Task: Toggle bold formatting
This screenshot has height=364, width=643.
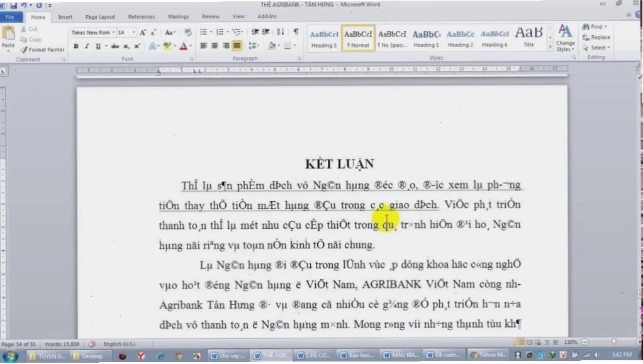Action: (76, 47)
